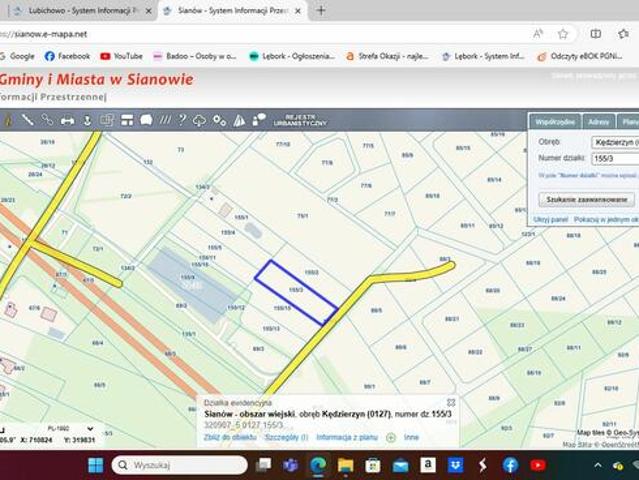Select the line measurement tool

[27, 120]
